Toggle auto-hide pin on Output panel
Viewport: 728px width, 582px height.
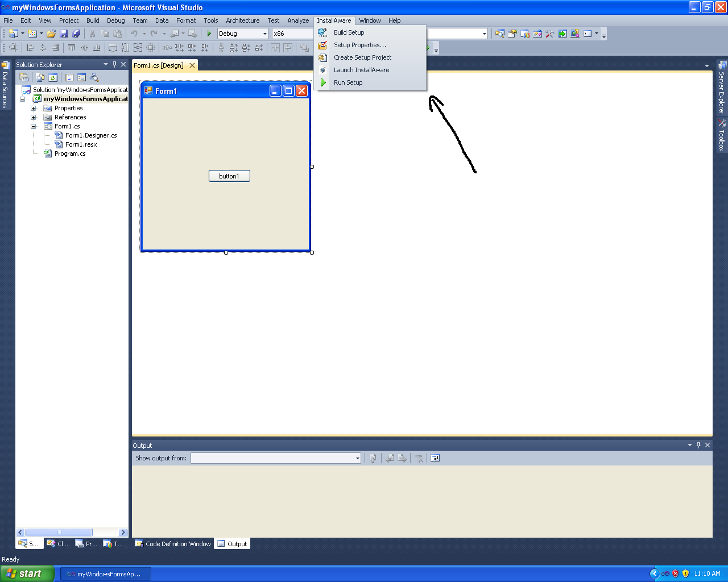[x=699, y=445]
